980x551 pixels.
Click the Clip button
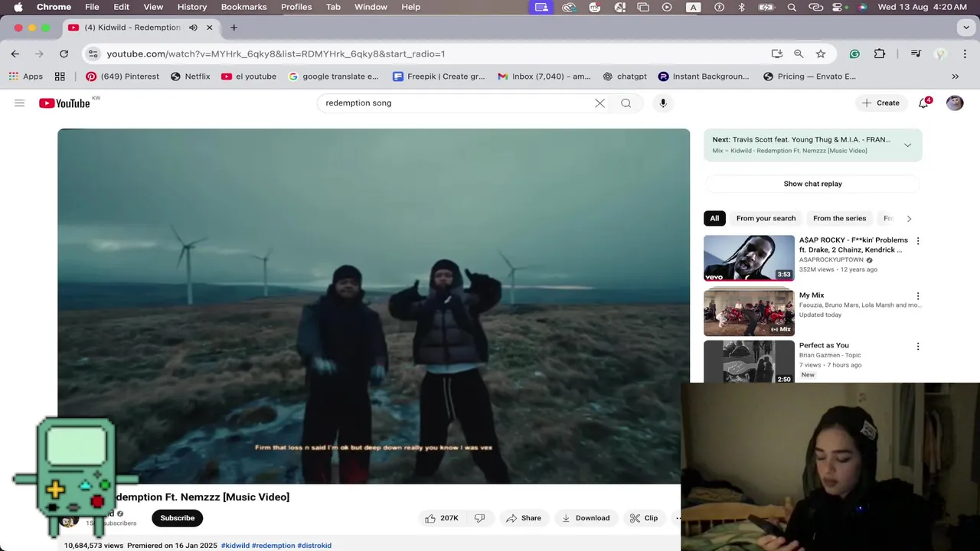644,518
